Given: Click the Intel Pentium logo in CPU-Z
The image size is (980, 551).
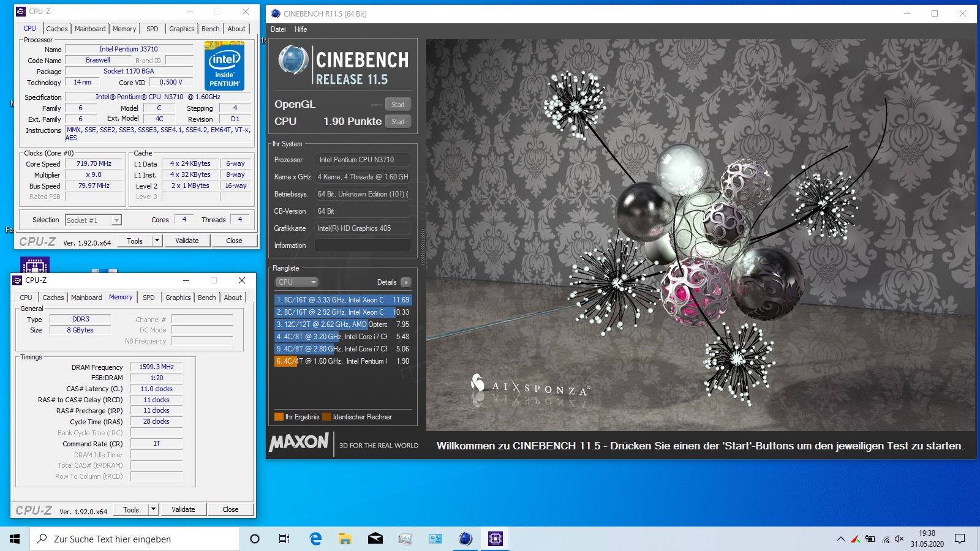Looking at the screenshot, I should (224, 66).
